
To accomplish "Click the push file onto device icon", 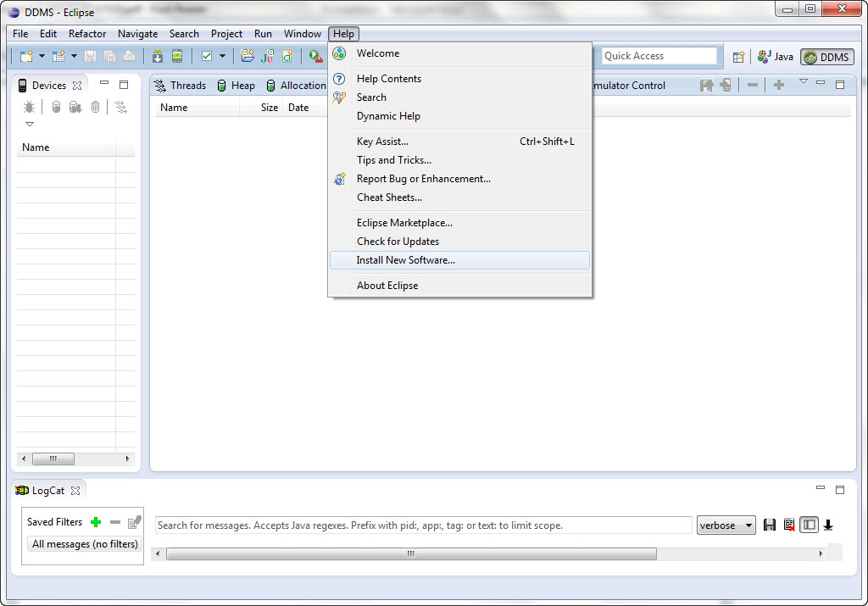I will 726,86.
